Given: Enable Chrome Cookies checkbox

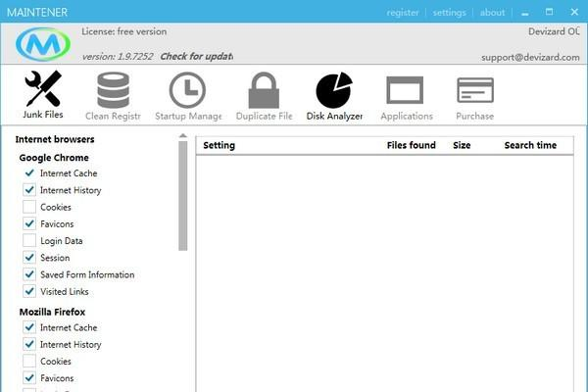Looking at the screenshot, I should click(29, 207).
